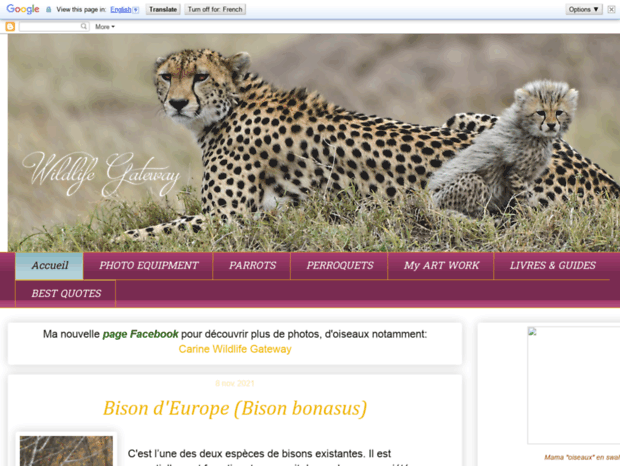Select the LIVRES & GUIDES tab
620x466 pixels.
click(x=552, y=266)
